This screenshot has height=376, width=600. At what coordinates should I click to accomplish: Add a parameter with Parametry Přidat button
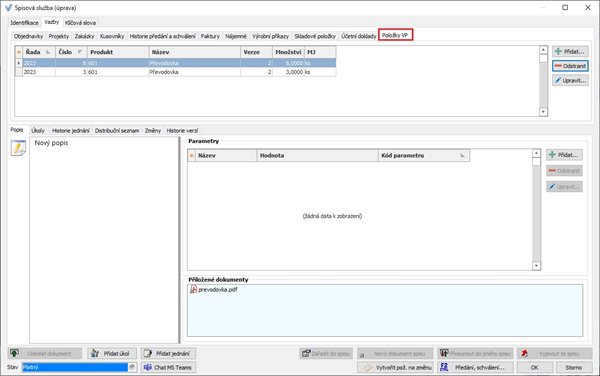[564, 155]
